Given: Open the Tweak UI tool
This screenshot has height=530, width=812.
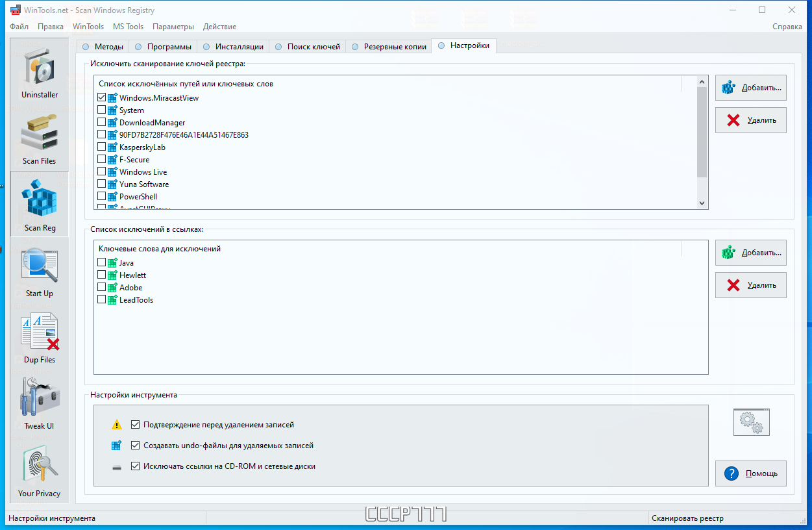Looking at the screenshot, I should (40, 403).
